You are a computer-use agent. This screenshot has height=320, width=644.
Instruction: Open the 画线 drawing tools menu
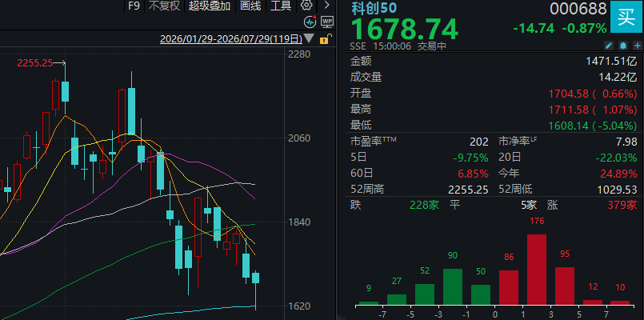tap(250, 6)
